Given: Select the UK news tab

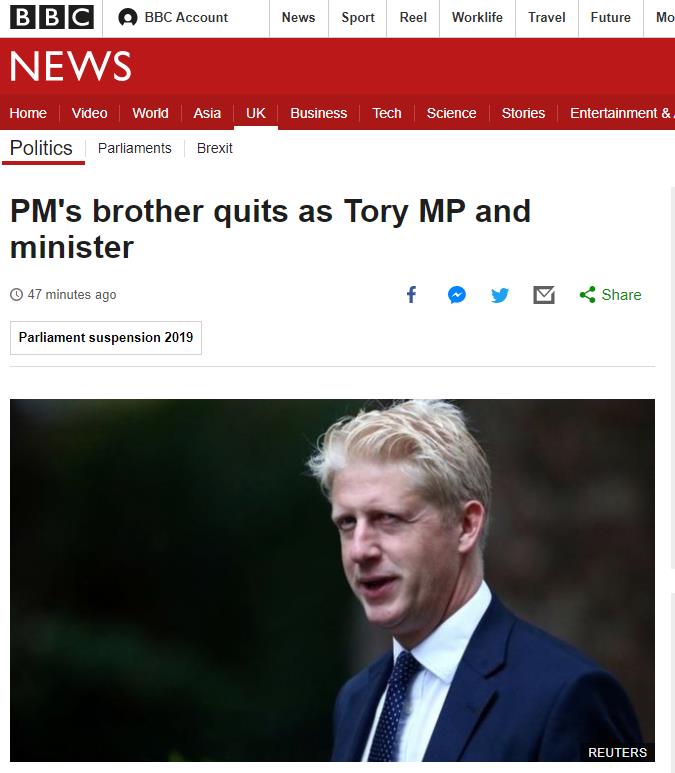Looking at the screenshot, I should [255, 113].
